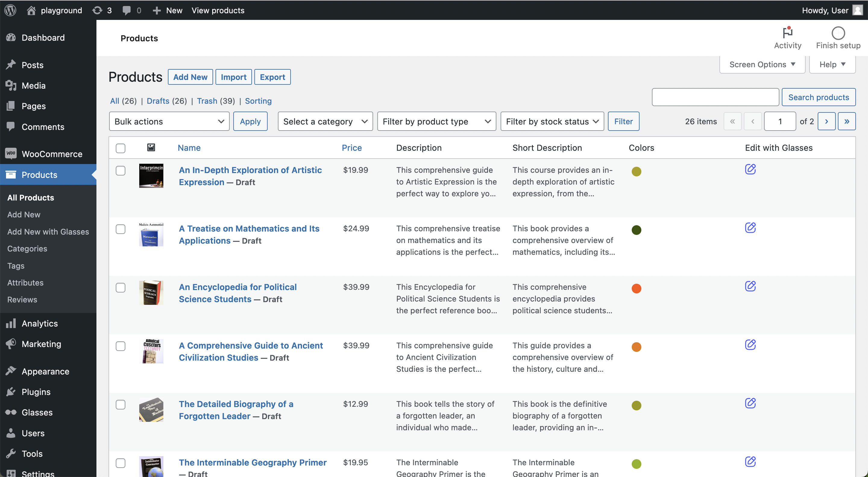Click the Apply bulk action button
The width and height of the screenshot is (868, 477).
pyautogui.click(x=250, y=121)
